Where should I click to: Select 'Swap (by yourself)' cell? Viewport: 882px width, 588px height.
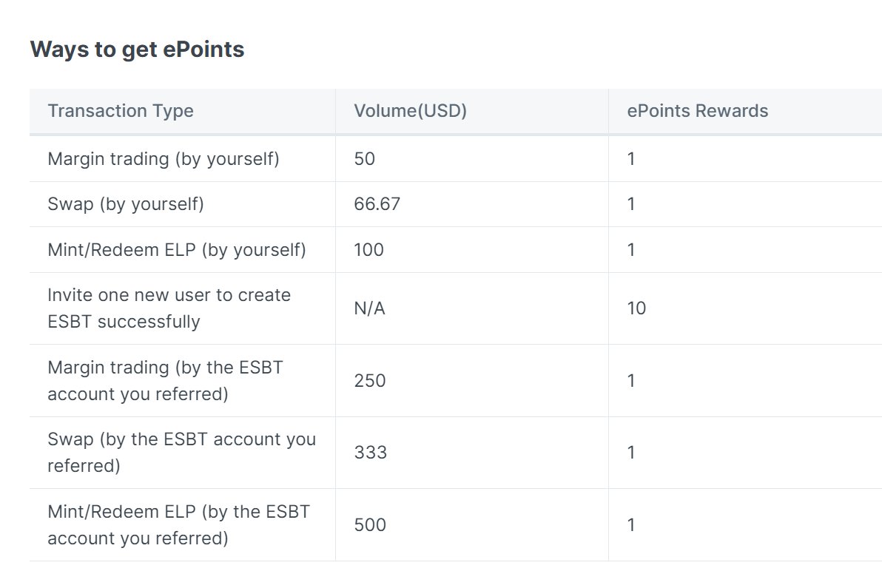pos(126,204)
